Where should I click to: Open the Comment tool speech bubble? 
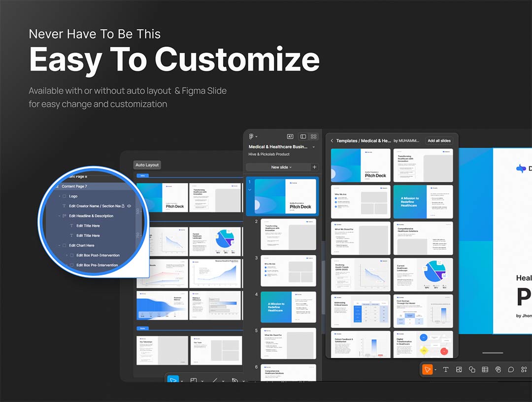511,369
